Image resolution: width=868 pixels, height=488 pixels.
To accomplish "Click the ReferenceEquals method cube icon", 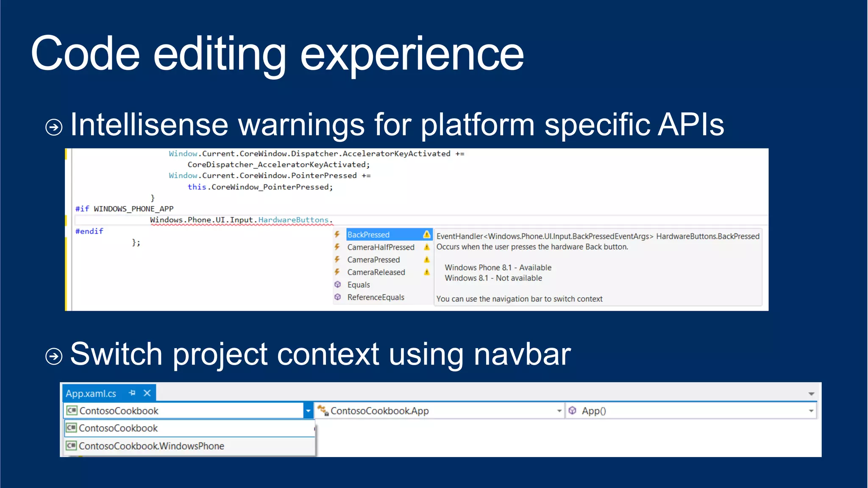I will tap(337, 297).
